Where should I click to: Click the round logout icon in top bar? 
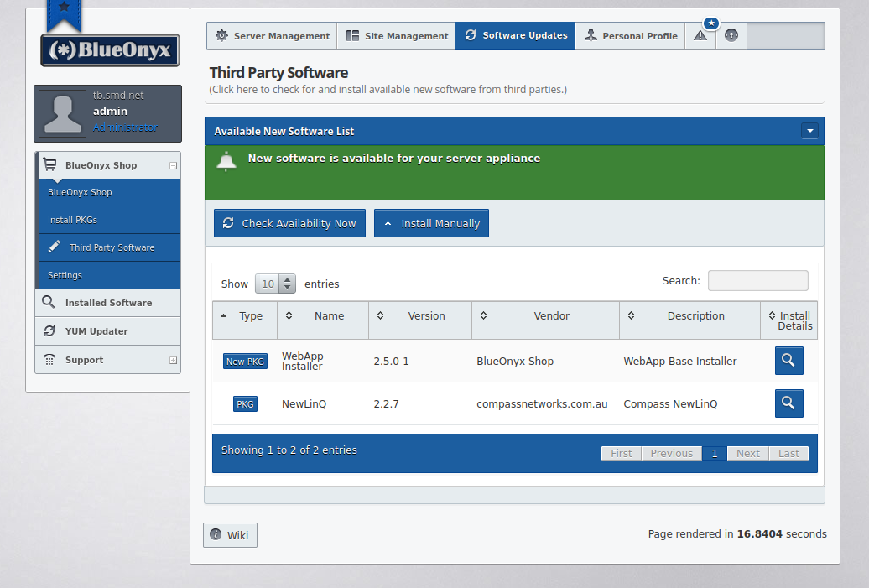pos(731,36)
